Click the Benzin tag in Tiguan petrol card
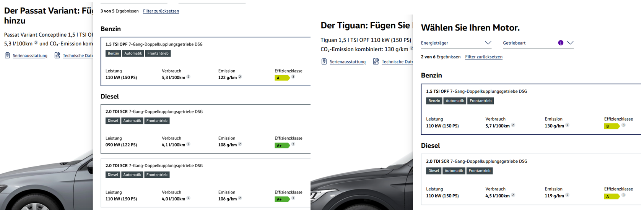 [x=434, y=101]
